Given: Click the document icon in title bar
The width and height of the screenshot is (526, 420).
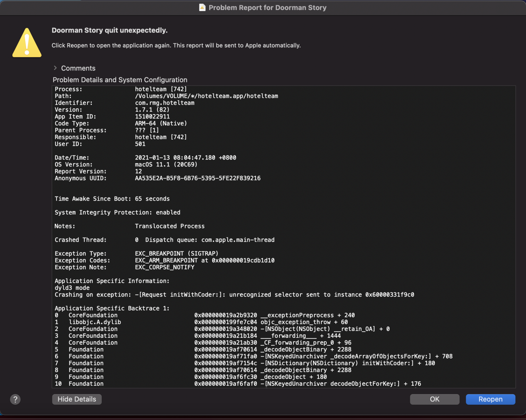Looking at the screenshot, I should pyautogui.click(x=202, y=8).
